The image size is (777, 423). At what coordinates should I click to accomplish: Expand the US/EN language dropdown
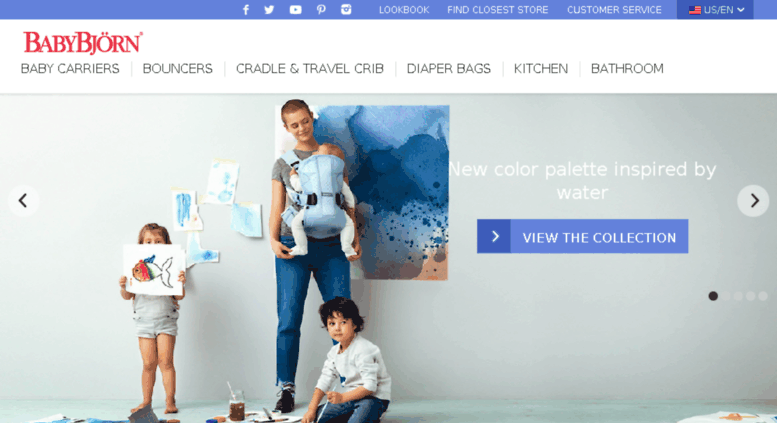(x=715, y=10)
